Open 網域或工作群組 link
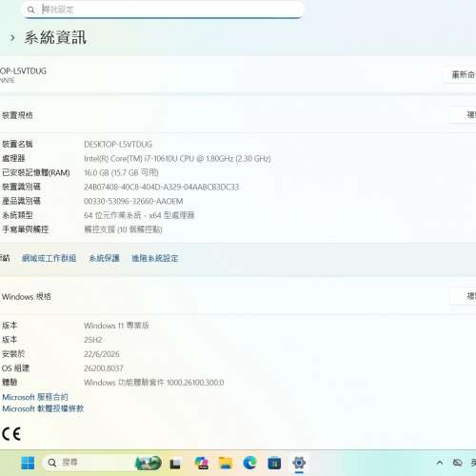The image size is (476, 476). pyautogui.click(x=50, y=258)
